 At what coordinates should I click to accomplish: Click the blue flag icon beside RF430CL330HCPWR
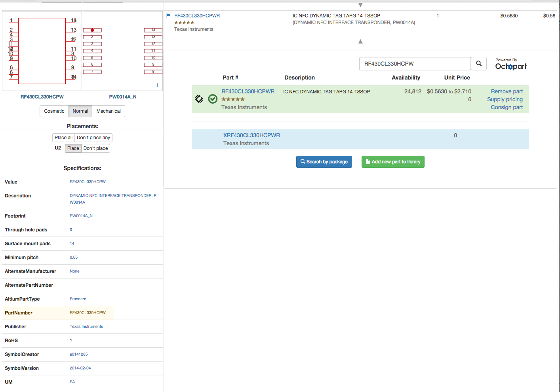coord(168,15)
